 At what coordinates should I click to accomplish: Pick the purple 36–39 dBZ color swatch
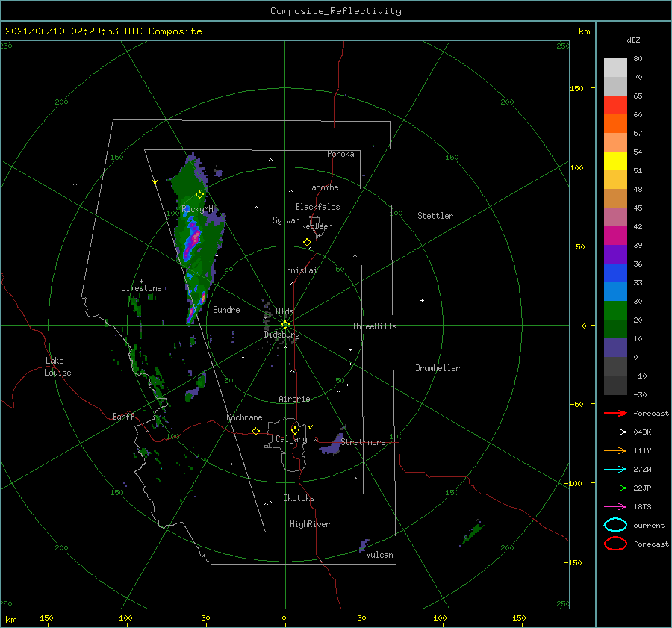(x=615, y=255)
